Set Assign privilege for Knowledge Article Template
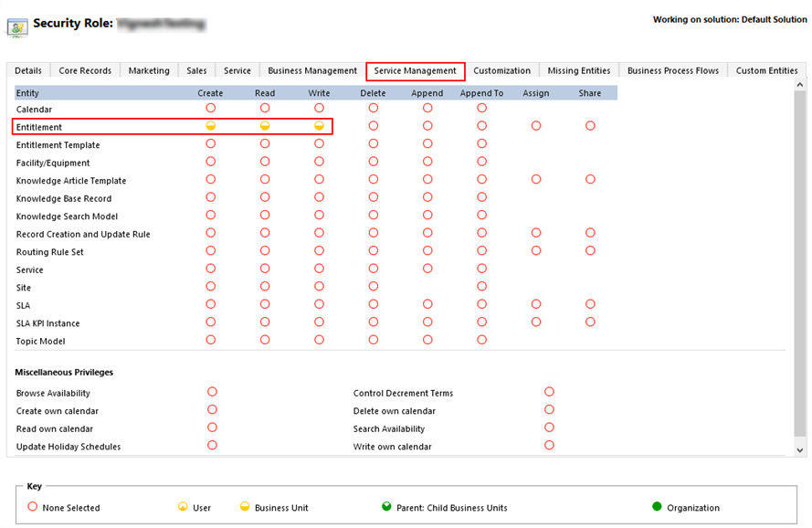812x528 pixels. click(536, 179)
